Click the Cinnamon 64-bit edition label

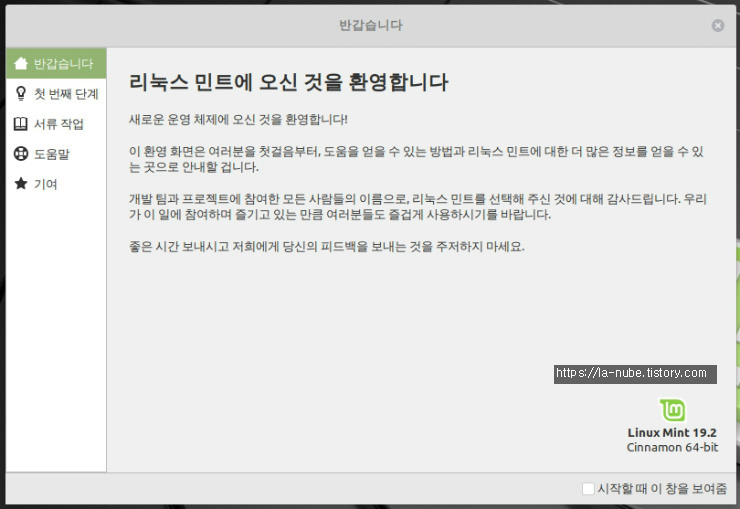click(672, 447)
